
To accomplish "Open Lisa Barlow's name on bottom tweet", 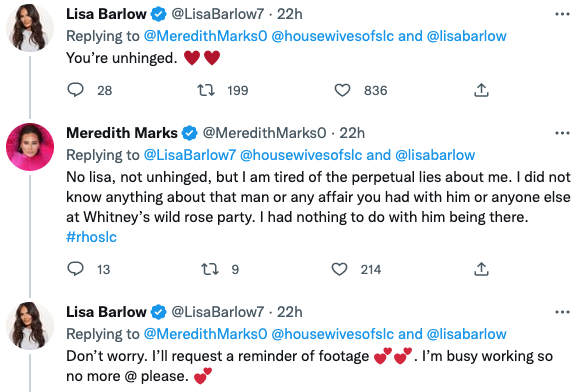I will point(106,312).
